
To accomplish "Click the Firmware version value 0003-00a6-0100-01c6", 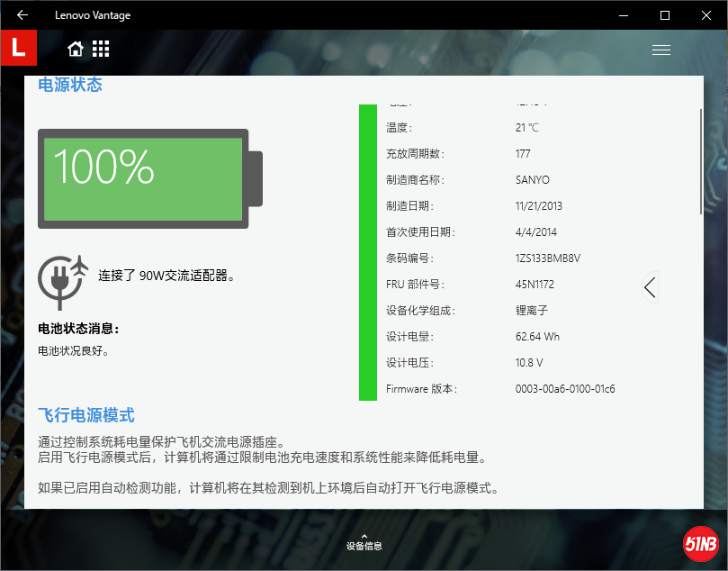I will tap(564, 389).
